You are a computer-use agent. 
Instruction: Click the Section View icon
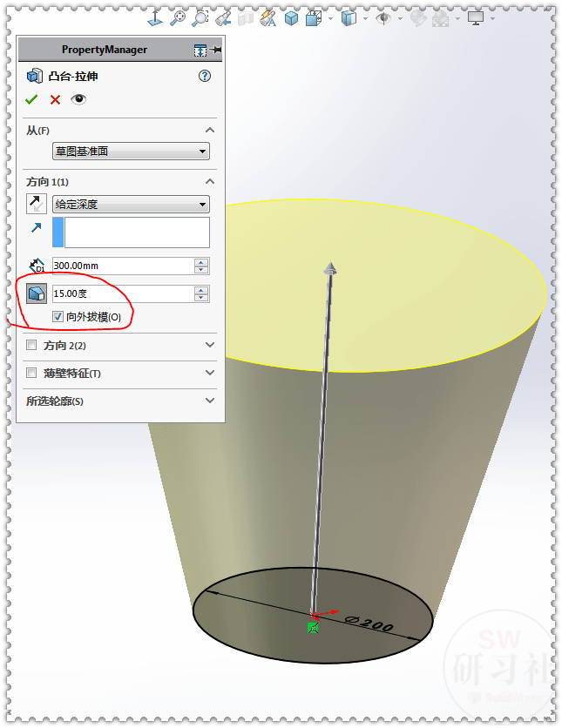[245, 18]
